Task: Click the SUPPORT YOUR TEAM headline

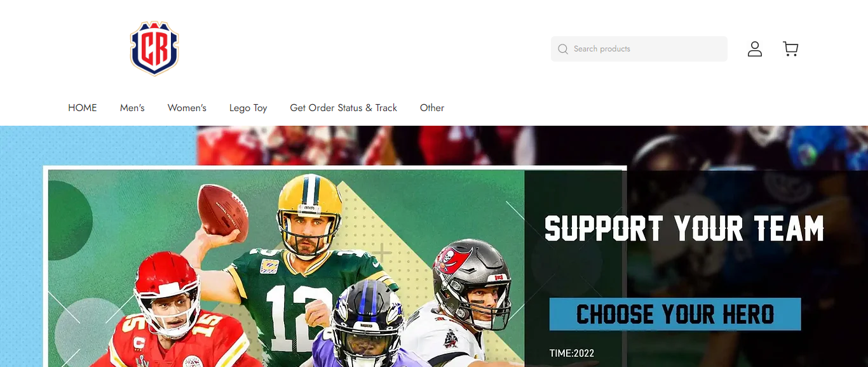Action: (x=684, y=229)
